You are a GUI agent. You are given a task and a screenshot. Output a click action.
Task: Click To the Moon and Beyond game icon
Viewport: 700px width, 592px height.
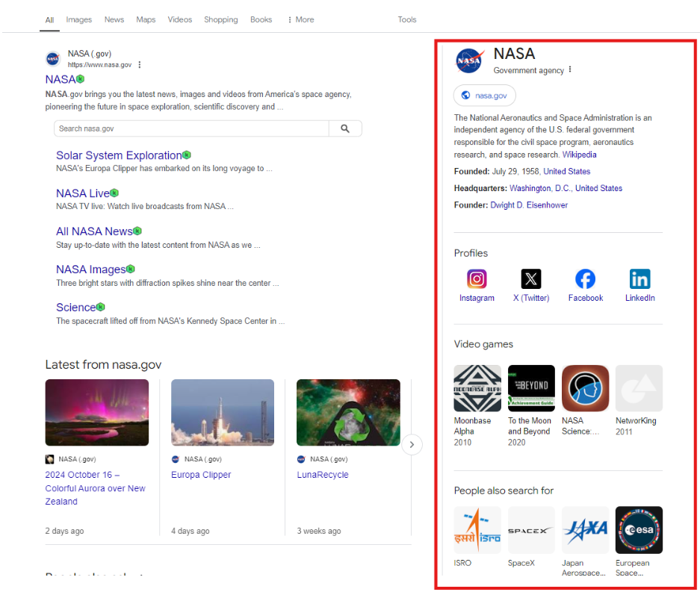coord(531,388)
